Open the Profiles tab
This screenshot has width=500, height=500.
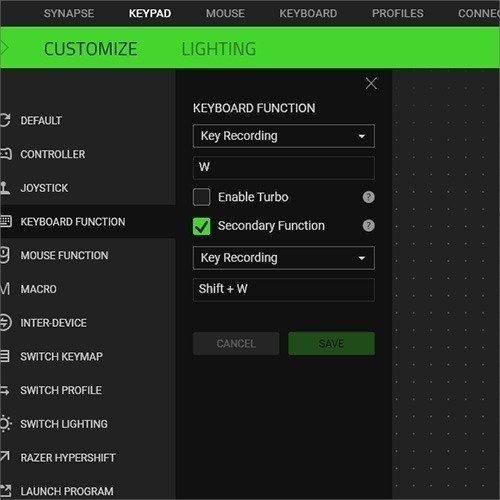tap(398, 13)
